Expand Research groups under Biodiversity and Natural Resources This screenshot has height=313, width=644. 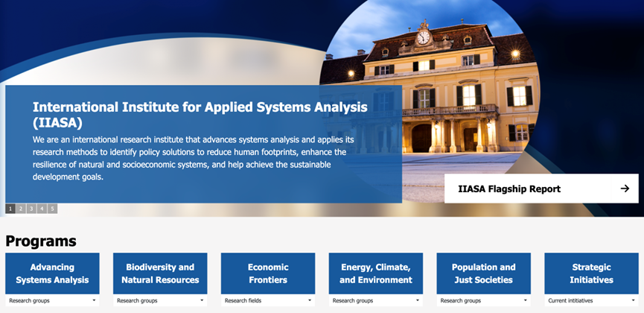click(x=160, y=301)
